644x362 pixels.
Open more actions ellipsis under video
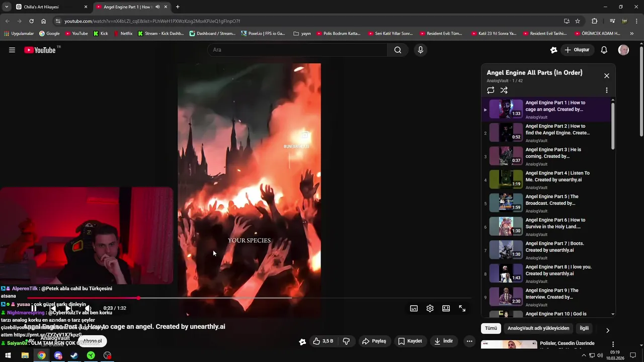point(469,341)
